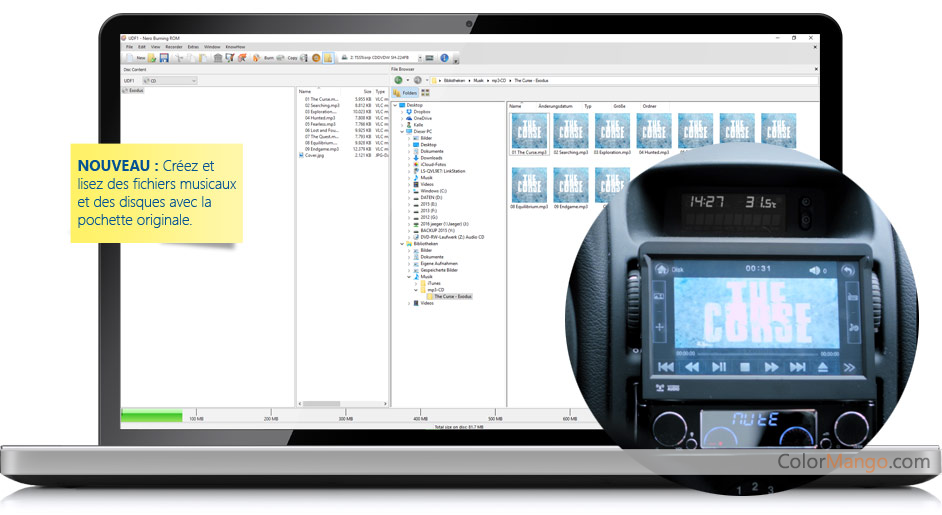
Task: Toggle the Folders tree button
Action: tap(406, 93)
